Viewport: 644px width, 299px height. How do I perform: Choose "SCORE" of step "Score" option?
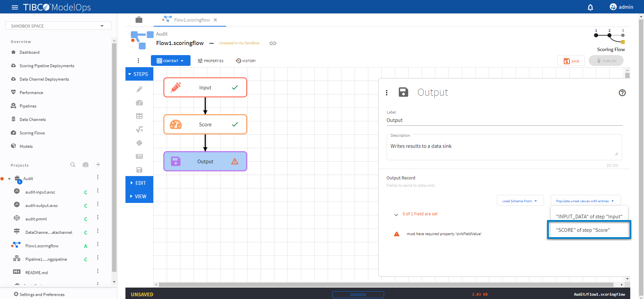click(x=583, y=230)
